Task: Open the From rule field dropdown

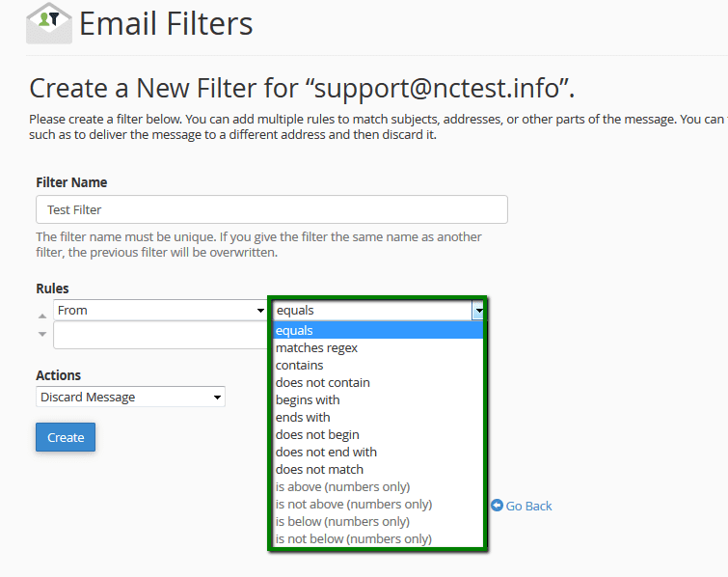Action: tap(161, 310)
